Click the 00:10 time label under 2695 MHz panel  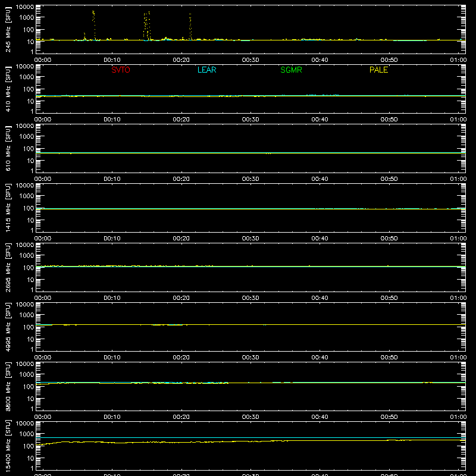pyautogui.click(x=112, y=298)
